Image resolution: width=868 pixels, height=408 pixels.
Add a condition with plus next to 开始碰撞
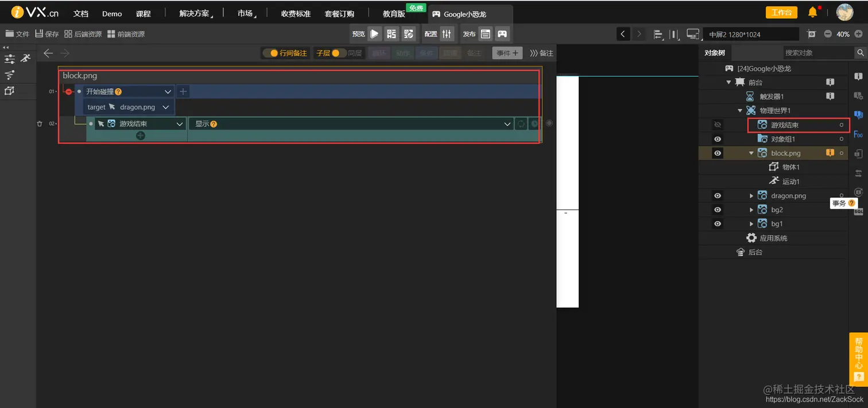click(x=183, y=91)
